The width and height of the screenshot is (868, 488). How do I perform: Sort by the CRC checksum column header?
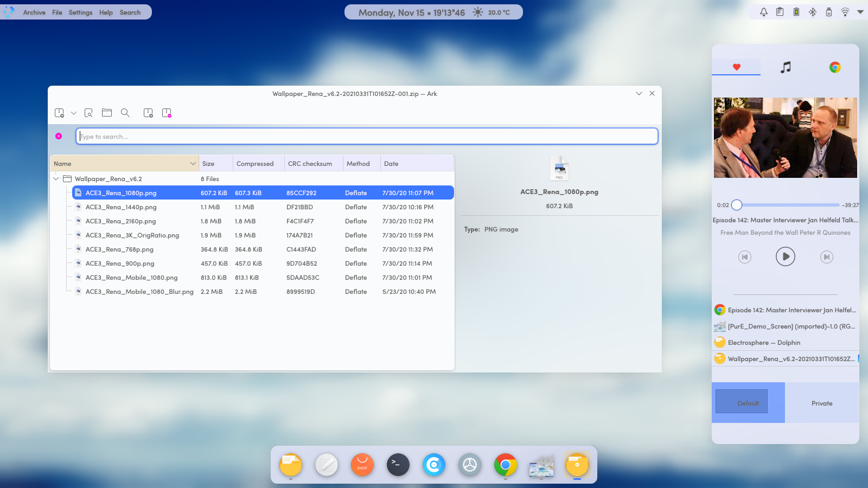pyautogui.click(x=314, y=163)
